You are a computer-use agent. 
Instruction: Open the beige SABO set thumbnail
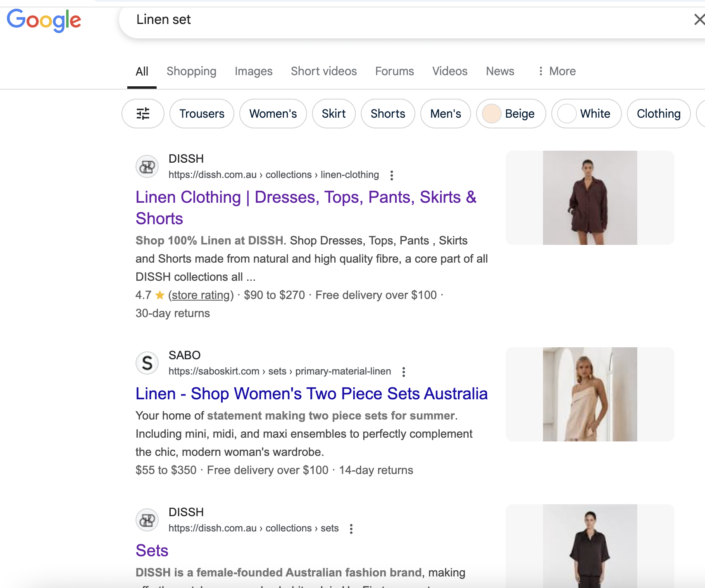point(590,394)
